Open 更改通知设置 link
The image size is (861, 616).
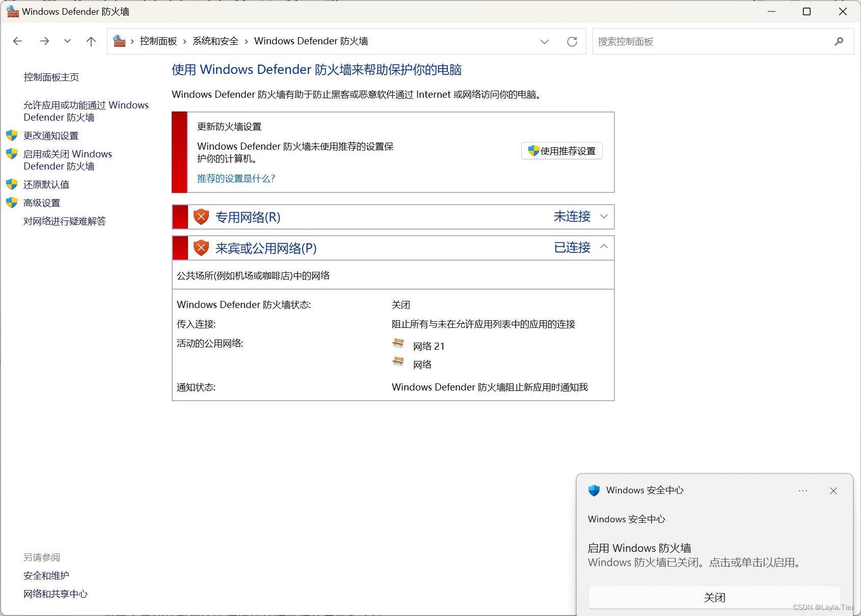coord(51,136)
